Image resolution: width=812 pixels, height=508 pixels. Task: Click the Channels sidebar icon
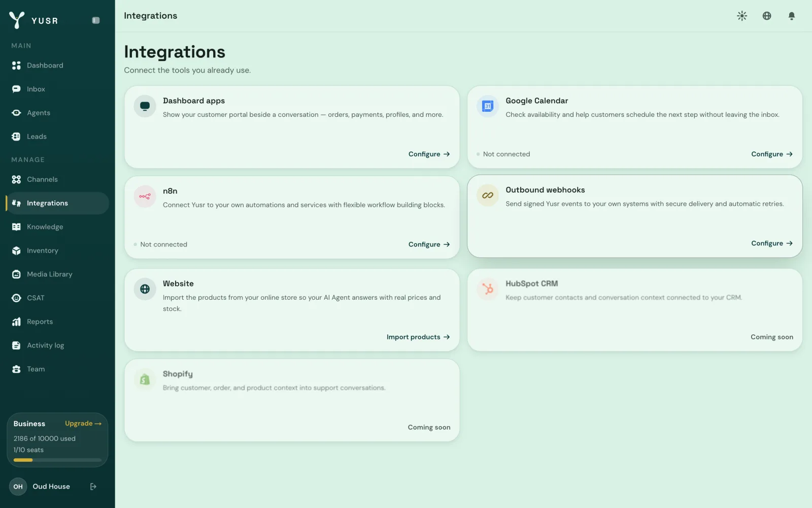(x=16, y=179)
